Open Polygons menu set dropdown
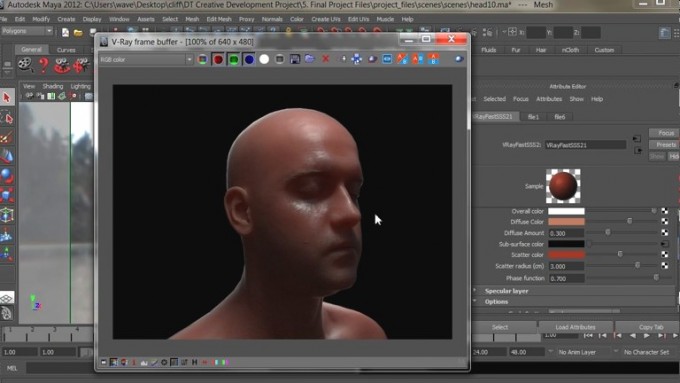This screenshot has height=383, width=680. [x=27, y=31]
